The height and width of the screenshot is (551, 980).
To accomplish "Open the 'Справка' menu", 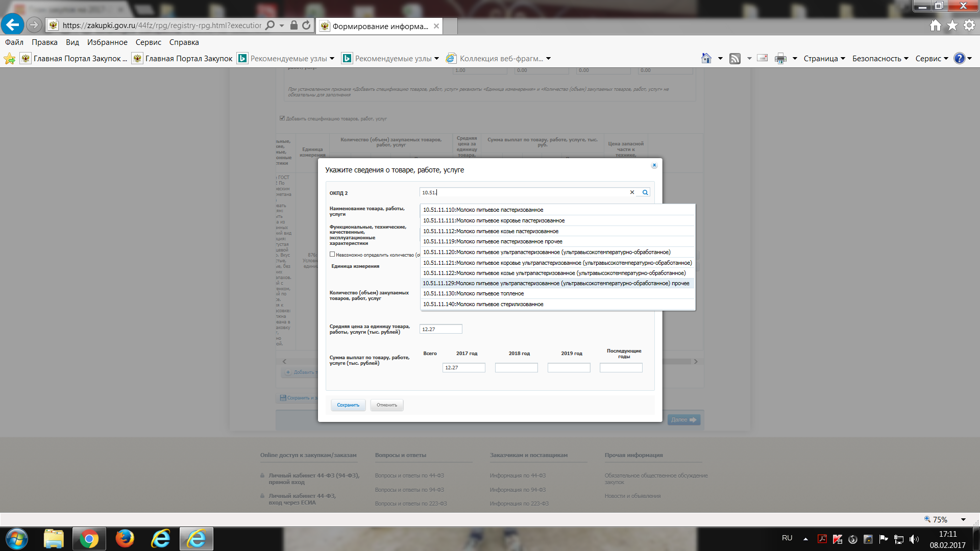I will tap(184, 42).
